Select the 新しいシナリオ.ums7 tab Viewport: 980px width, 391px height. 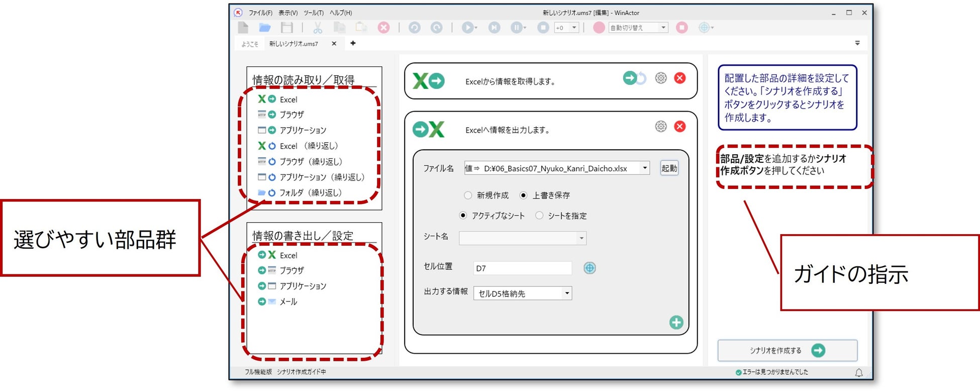click(x=293, y=44)
